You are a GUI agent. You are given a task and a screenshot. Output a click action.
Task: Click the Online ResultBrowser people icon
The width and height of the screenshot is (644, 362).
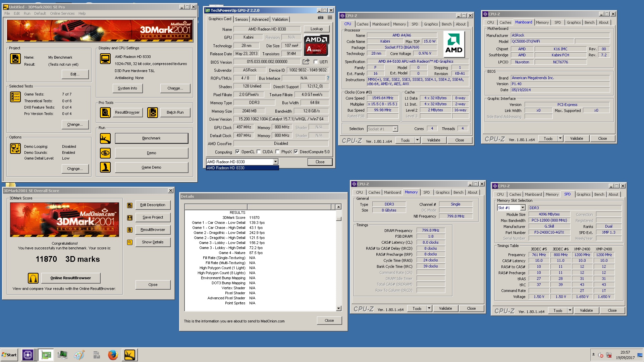coord(33,278)
